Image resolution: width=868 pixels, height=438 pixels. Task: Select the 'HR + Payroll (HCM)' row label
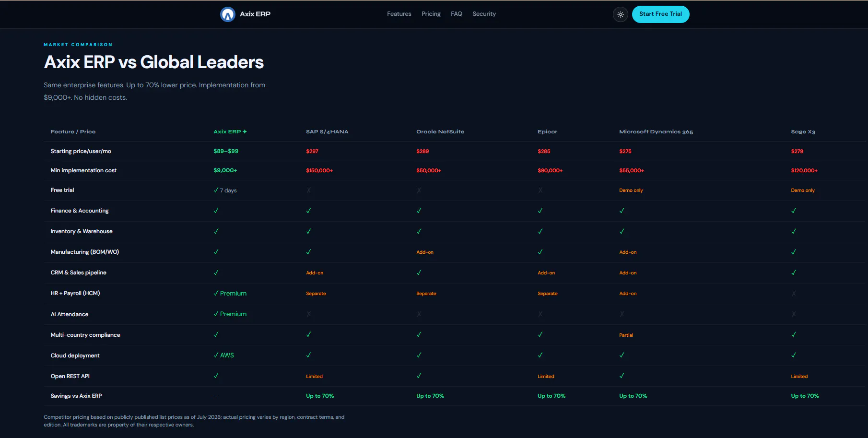75,293
